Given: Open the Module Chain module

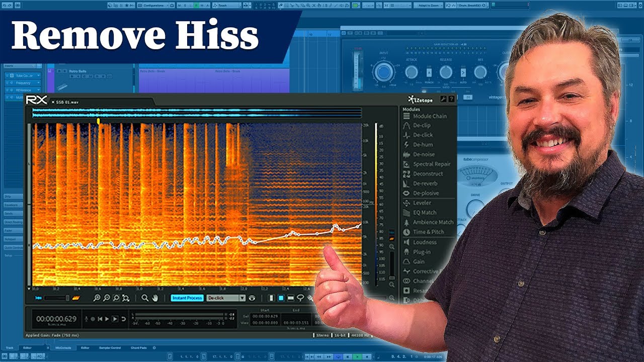Looking at the screenshot, I should [x=425, y=116].
